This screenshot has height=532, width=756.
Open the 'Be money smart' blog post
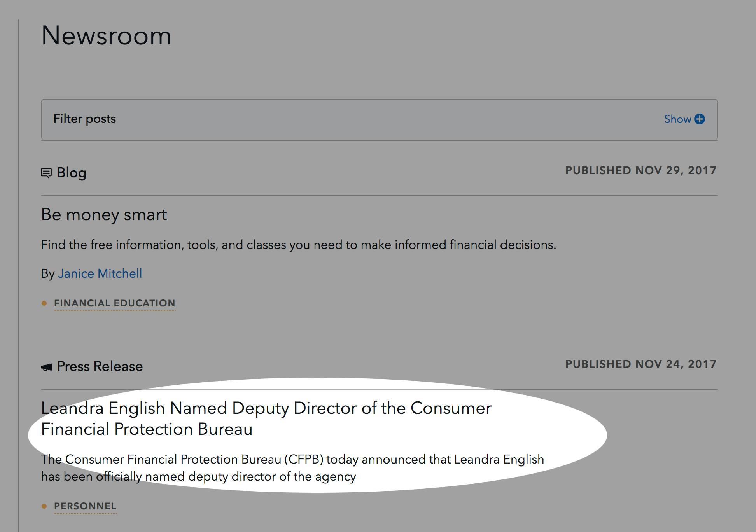coord(104,214)
